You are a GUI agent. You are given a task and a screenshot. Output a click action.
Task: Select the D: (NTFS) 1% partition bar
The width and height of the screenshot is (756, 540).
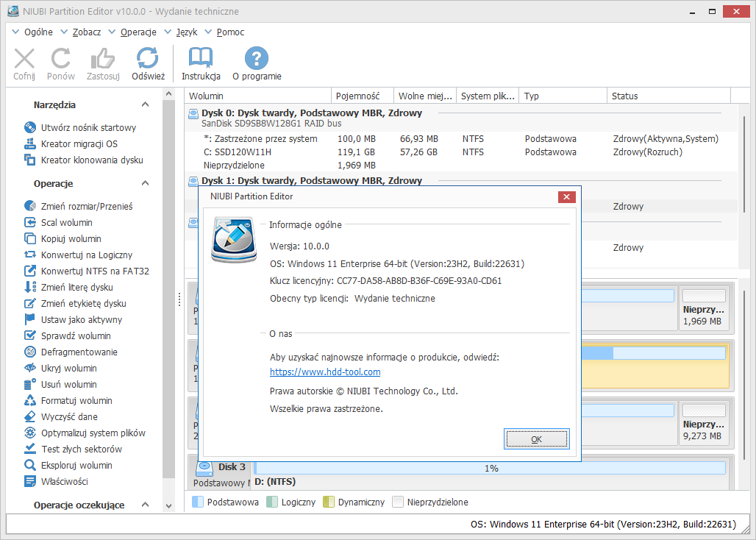[x=490, y=468]
